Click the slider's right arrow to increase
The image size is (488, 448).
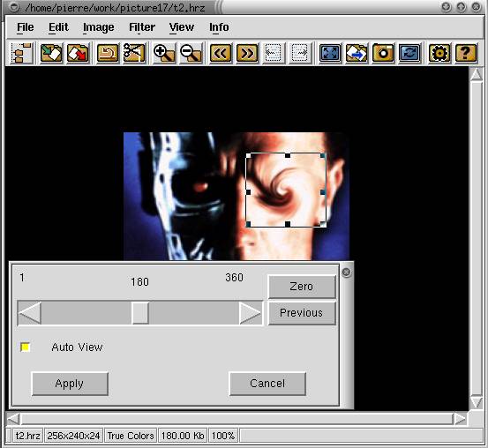[251, 313]
